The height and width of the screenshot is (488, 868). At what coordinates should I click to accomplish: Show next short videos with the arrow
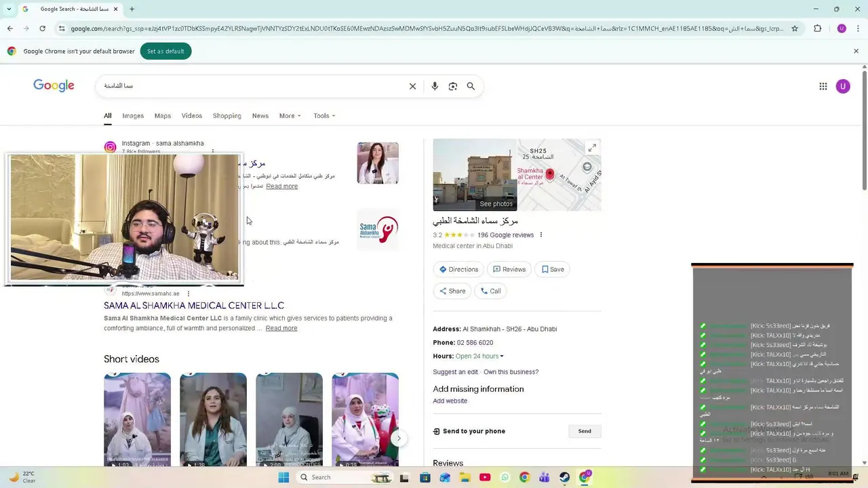399,439
